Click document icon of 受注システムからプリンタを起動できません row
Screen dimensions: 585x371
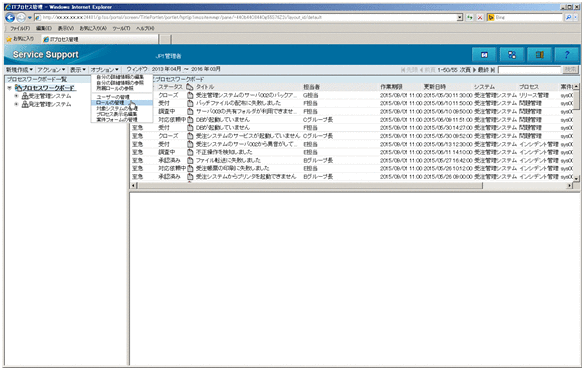point(190,177)
